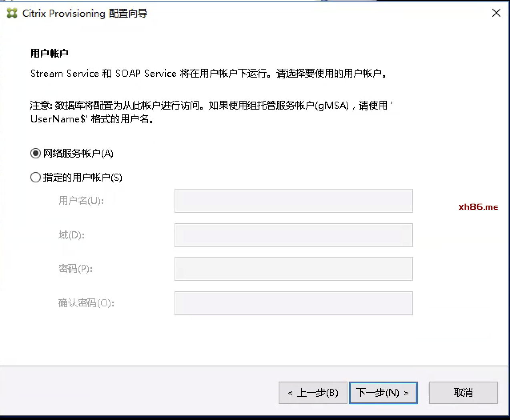Focus the 域(D) input box
The height and width of the screenshot is (420, 510).
[293, 235]
